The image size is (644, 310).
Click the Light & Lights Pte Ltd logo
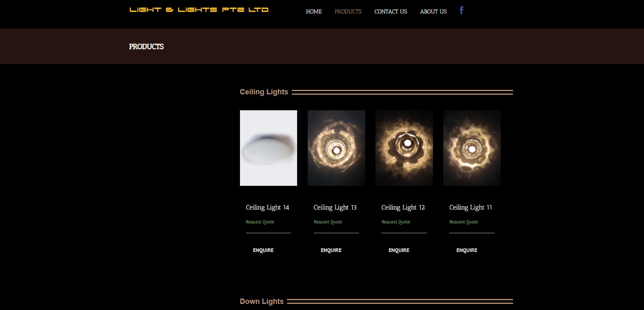[199, 10]
